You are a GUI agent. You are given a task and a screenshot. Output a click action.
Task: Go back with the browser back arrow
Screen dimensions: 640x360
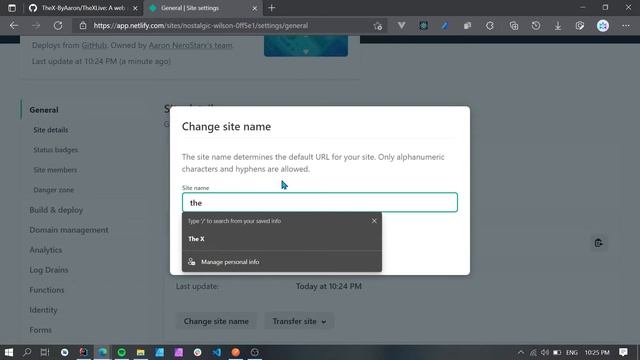pyautogui.click(x=14, y=26)
